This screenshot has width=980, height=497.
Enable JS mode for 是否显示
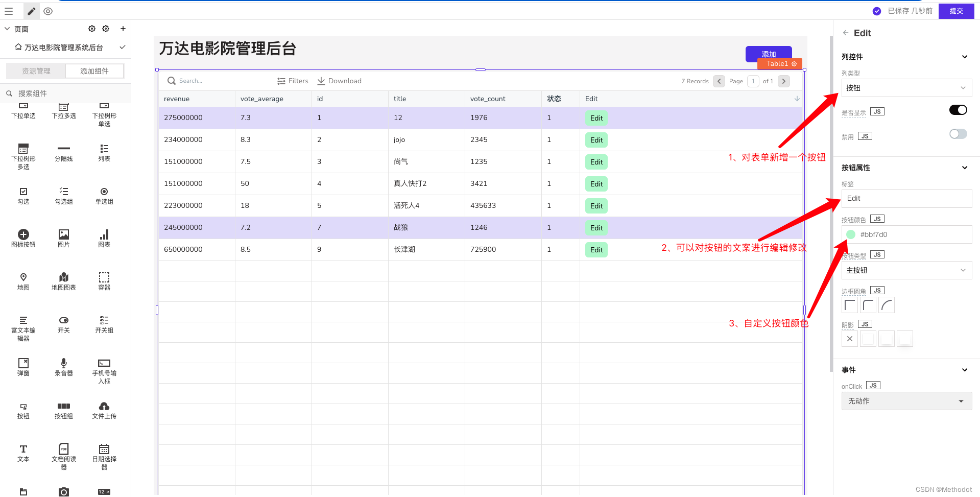click(877, 112)
